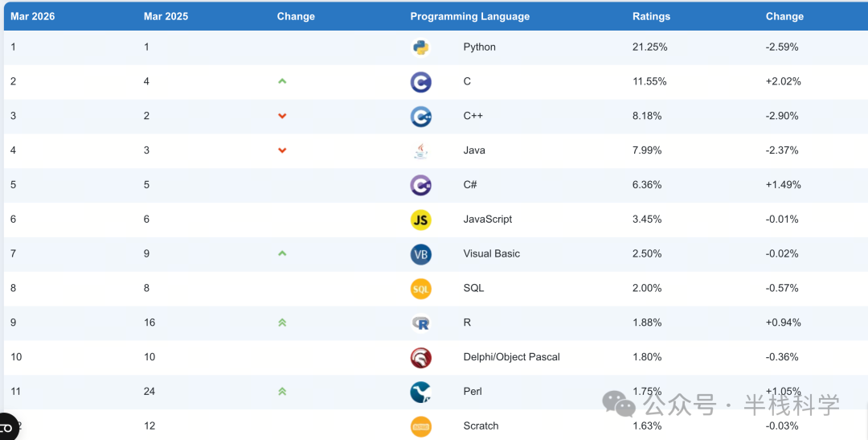
Task: Click the Python logo icon
Action: click(420, 47)
